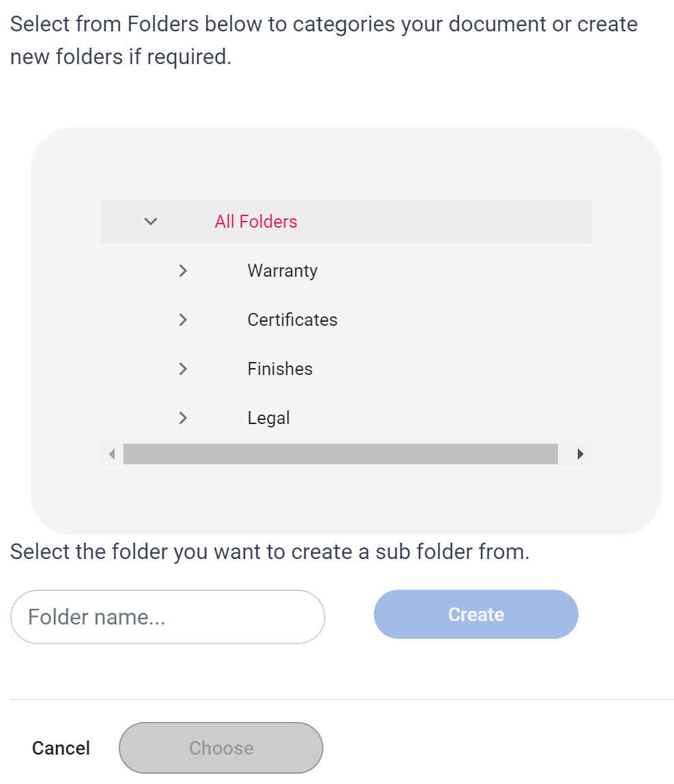Expand the Finishes folder chevron
Viewport: 674px width, 784px height.
click(x=182, y=369)
